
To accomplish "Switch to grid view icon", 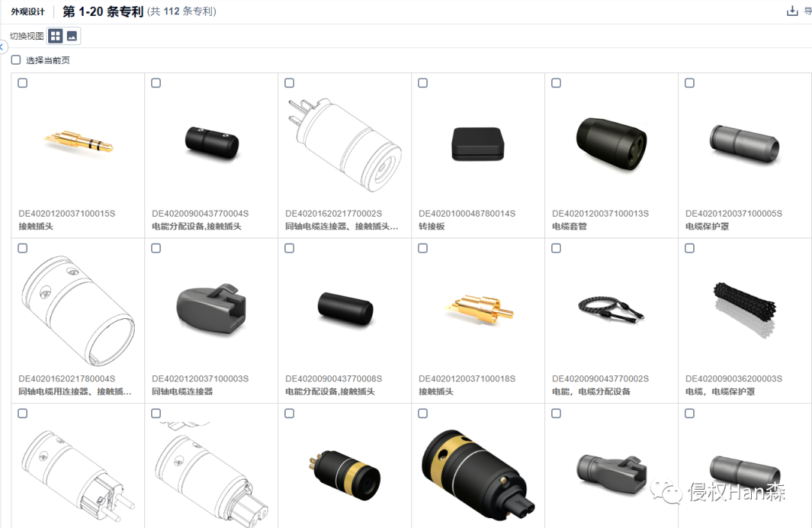I will tap(56, 36).
